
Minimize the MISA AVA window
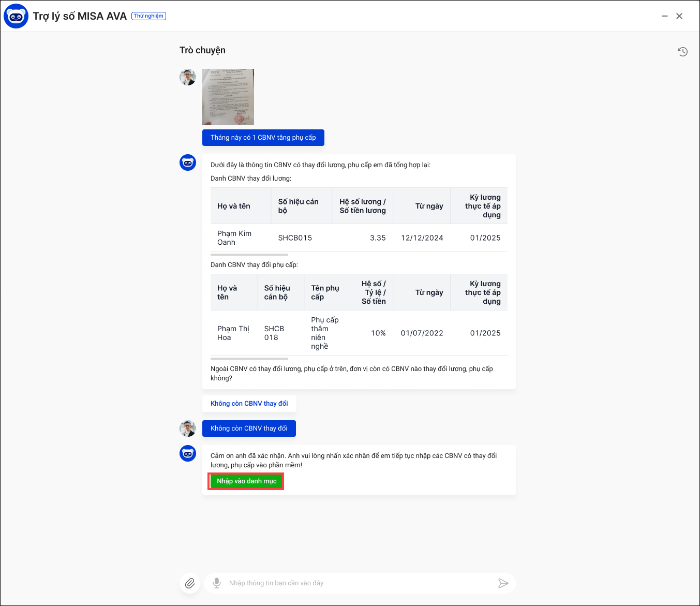tap(665, 16)
